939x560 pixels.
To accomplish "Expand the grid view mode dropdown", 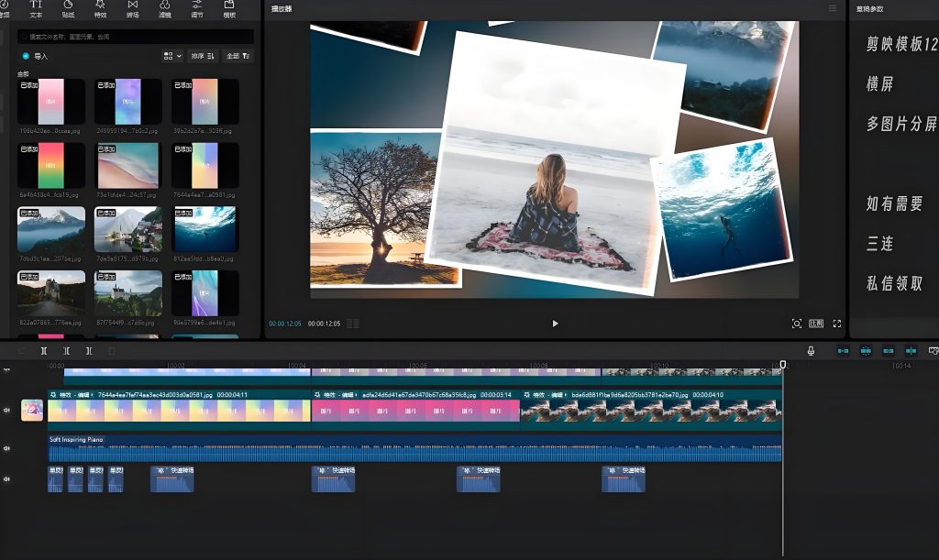I will coord(172,56).
